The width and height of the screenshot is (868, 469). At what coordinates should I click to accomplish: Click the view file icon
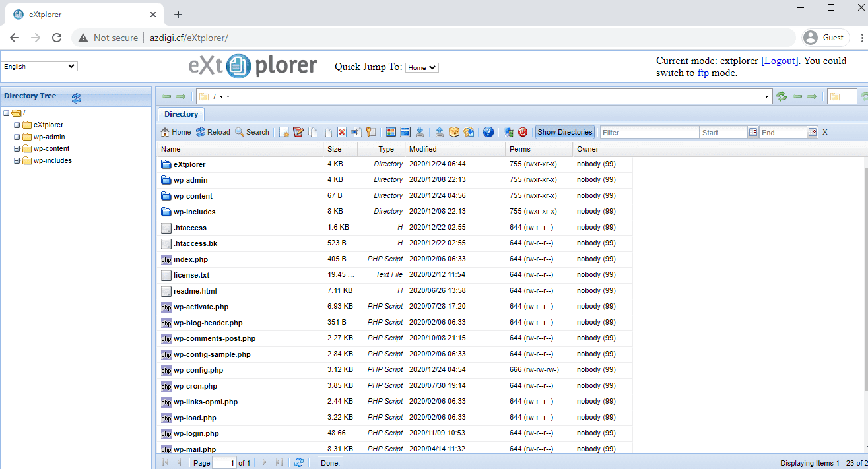391,132
